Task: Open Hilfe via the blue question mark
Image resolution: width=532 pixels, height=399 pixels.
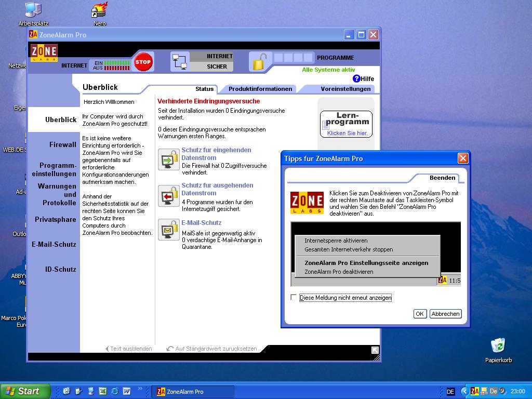Action: pos(356,79)
